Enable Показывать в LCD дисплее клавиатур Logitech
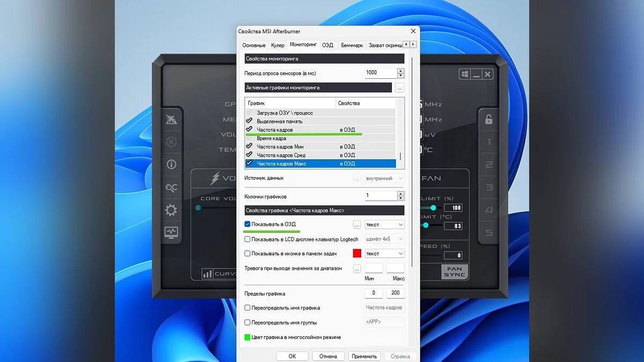This screenshot has height=362, width=644. click(x=247, y=239)
